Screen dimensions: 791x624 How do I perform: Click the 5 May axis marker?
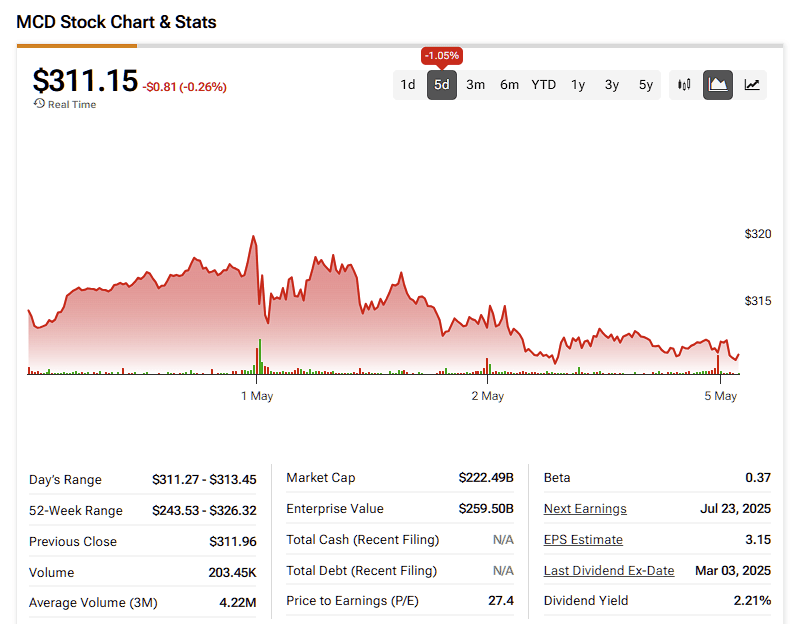(x=720, y=396)
